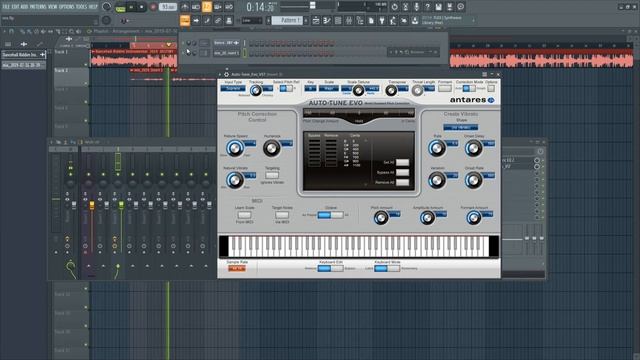Open the vibrato Shape dropdown

click(x=460, y=127)
